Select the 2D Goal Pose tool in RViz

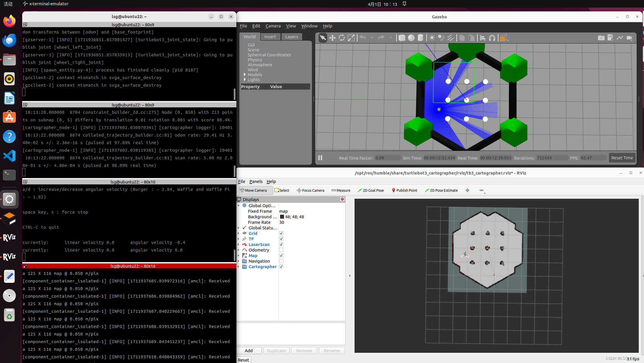371,190
